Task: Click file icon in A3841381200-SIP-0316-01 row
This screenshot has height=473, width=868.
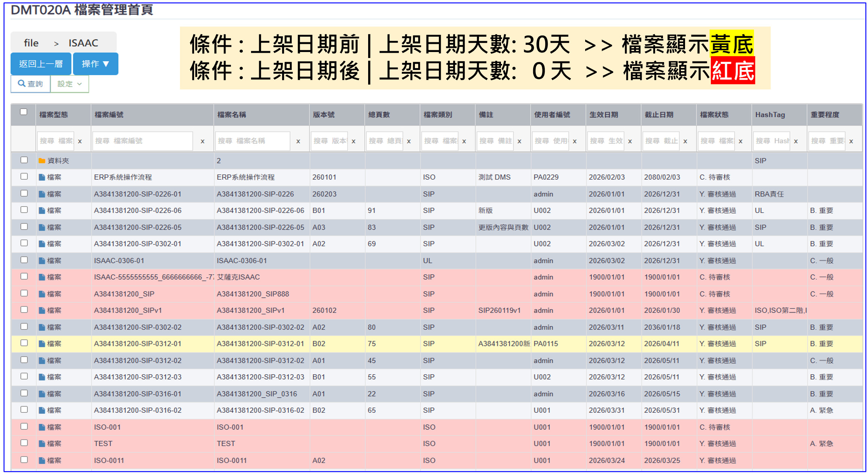Action: 42,394
